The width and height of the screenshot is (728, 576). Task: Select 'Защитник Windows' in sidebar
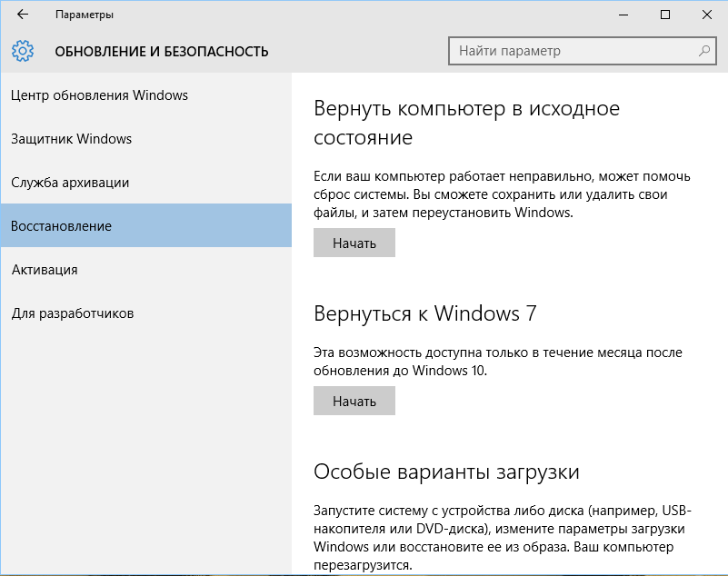tap(72, 139)
